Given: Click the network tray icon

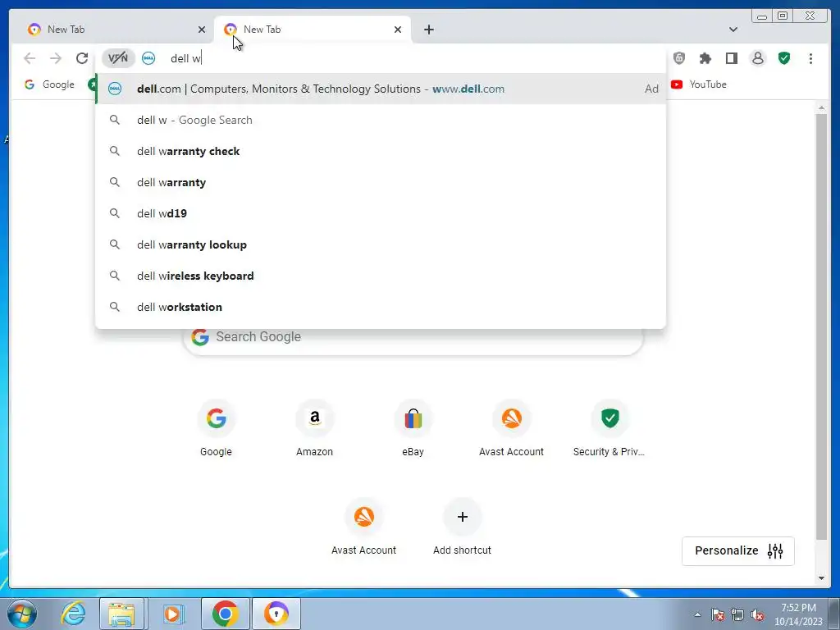Looking at the screenshot, I should (x=737, y=615).
